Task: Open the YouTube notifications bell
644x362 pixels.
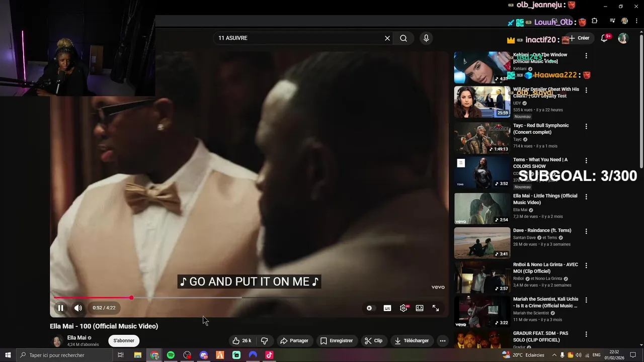Action: pyautogui.click(x=605, y=38)
